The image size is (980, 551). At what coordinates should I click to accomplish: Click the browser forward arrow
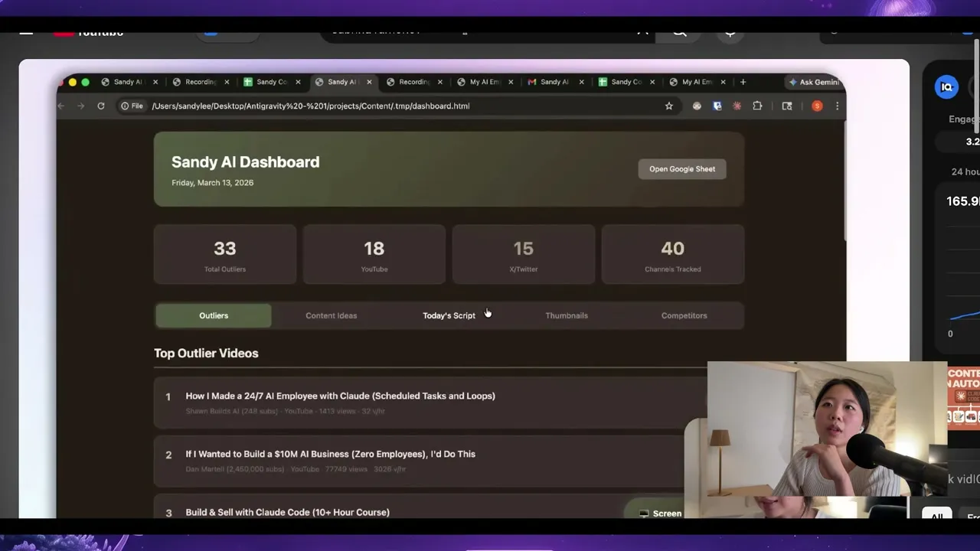coord(80,106)
